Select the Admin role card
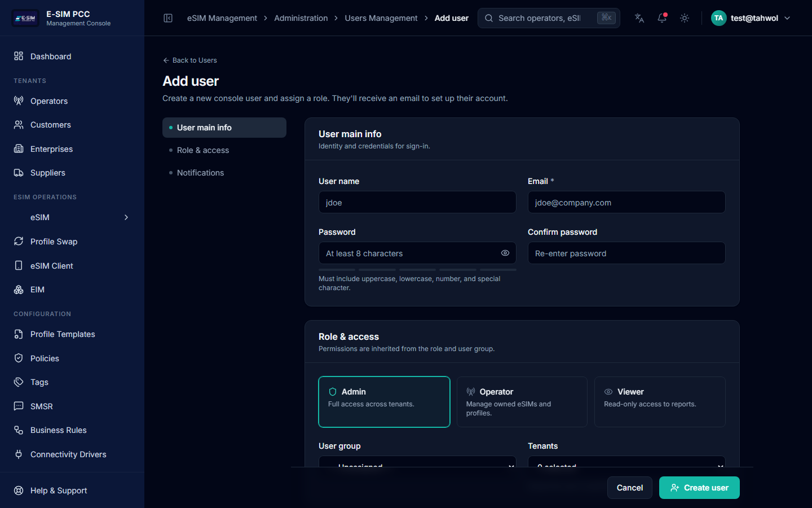 pos(384,402)
